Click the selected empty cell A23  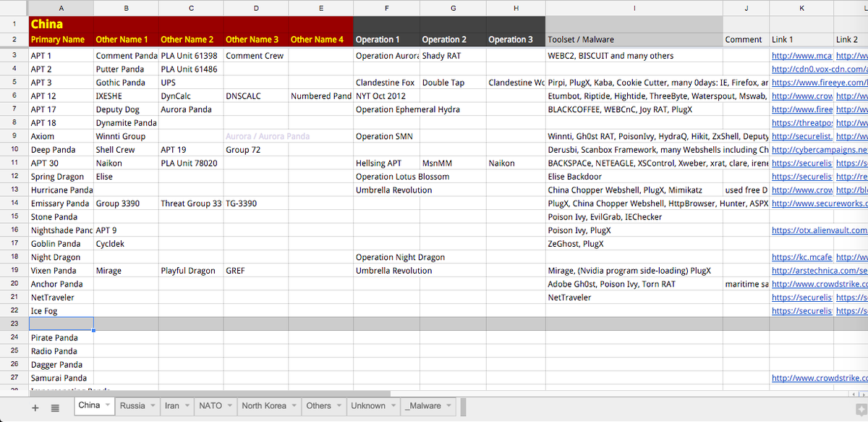pyautogui.click(x=61, y=324)
